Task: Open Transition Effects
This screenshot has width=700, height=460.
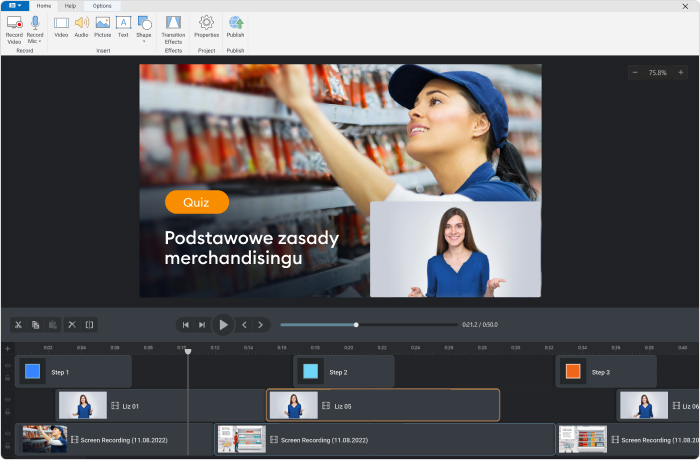Action: (173, 29)
